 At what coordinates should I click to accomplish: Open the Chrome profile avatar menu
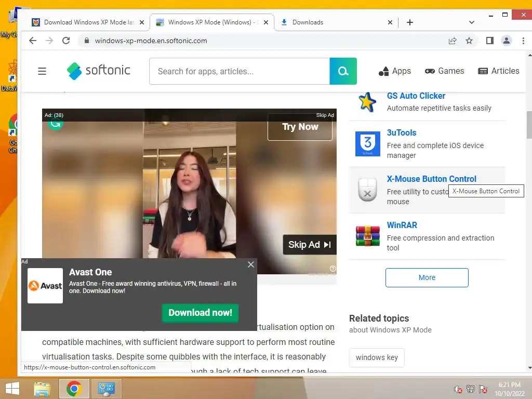point(506,41)
